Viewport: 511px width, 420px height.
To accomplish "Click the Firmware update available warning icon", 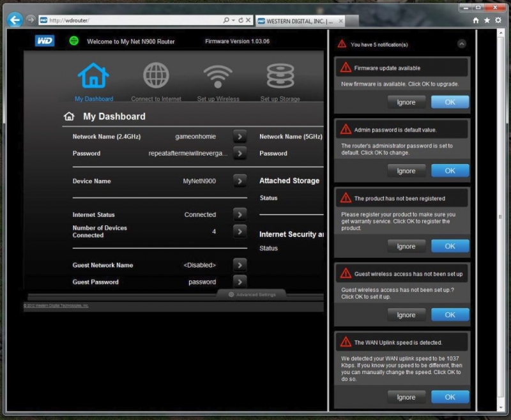I will 346,68.
